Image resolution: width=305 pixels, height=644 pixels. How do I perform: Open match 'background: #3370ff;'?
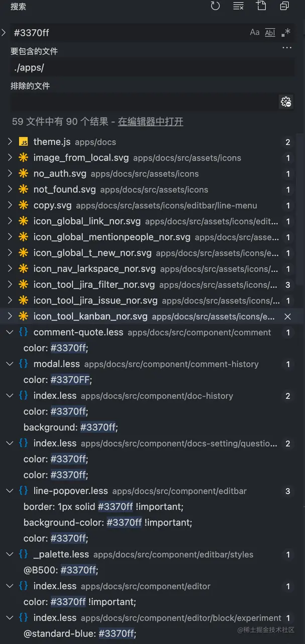point(71,428)
